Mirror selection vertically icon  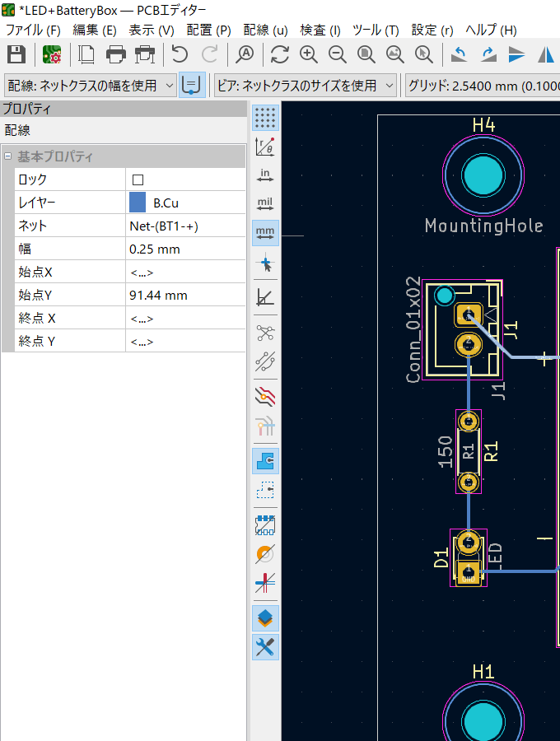pyautogui.click(x=517, y=55)
